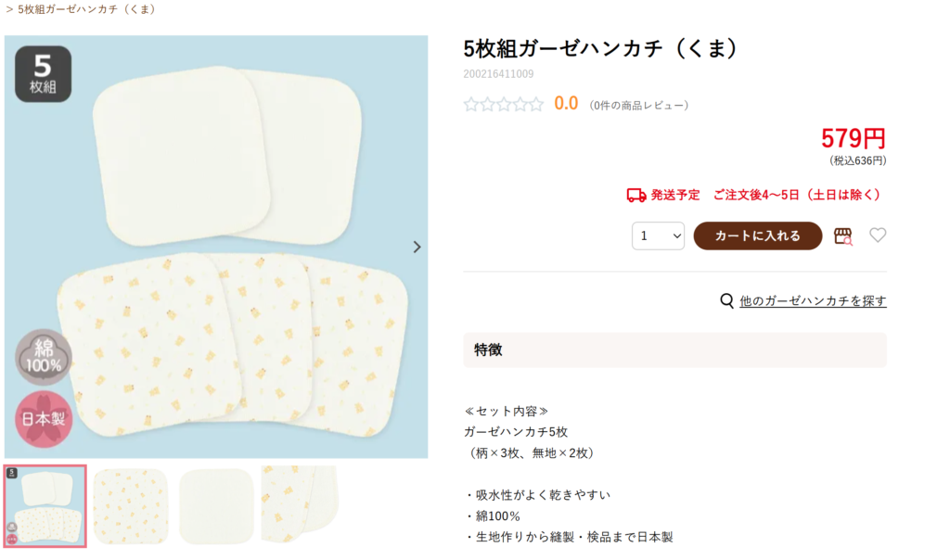
Task: Click the store stock check icon
Action: pyautogui.click(x=843, y=236)
